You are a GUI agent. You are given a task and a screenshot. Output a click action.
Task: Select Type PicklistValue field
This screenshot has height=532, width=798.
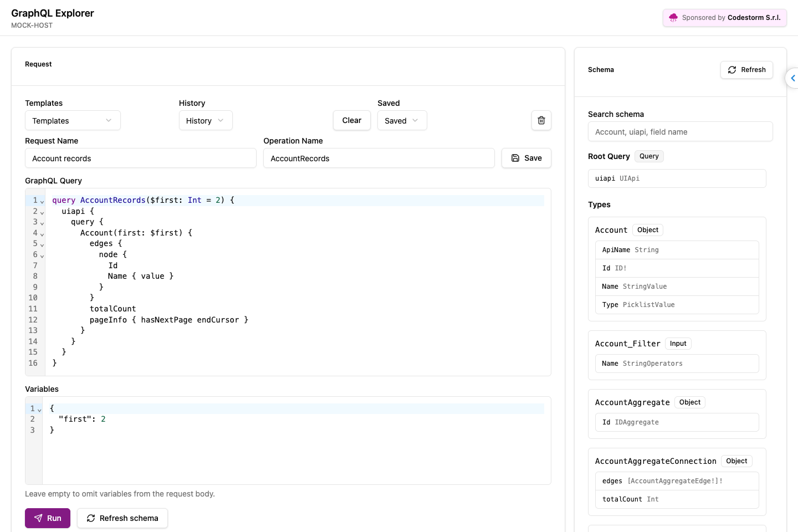click(x=677, y=305)
